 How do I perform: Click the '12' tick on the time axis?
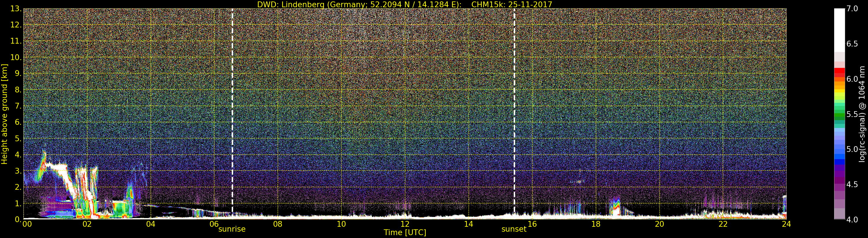tap(405, 224)
